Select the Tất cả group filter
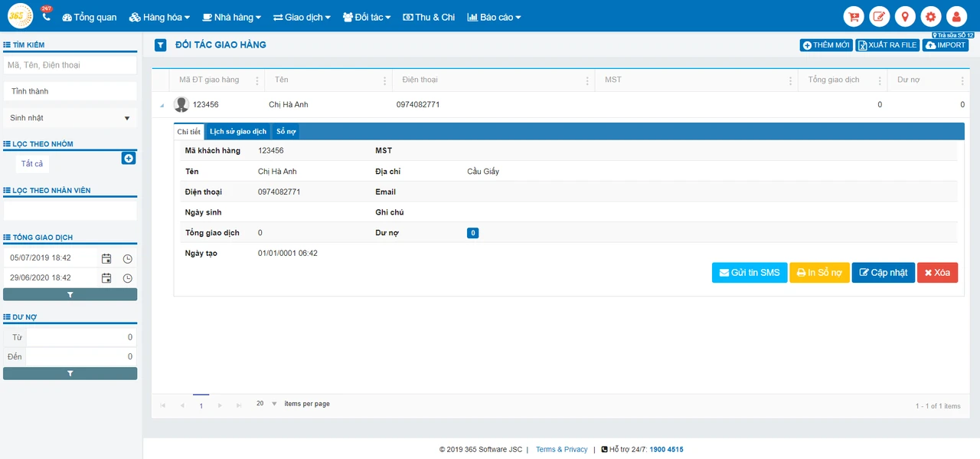The image size is (980, 459). (32, 164)
